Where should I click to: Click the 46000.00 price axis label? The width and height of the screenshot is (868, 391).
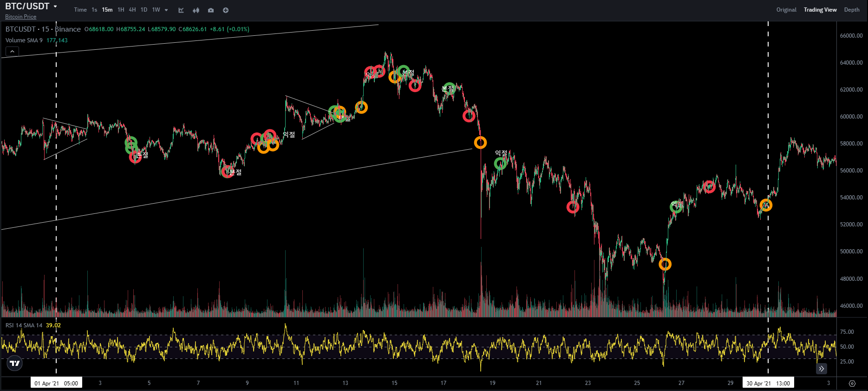click(851, 306)
